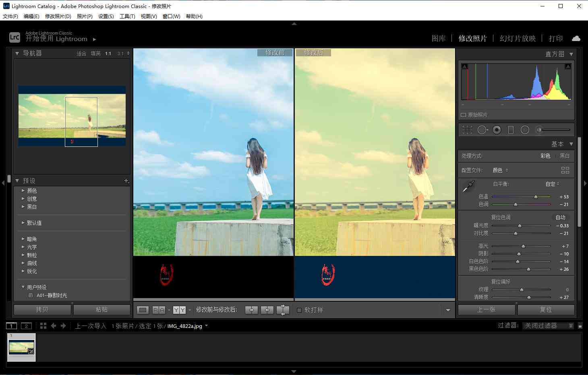Switch to loupe view button

tap(143, 310)
